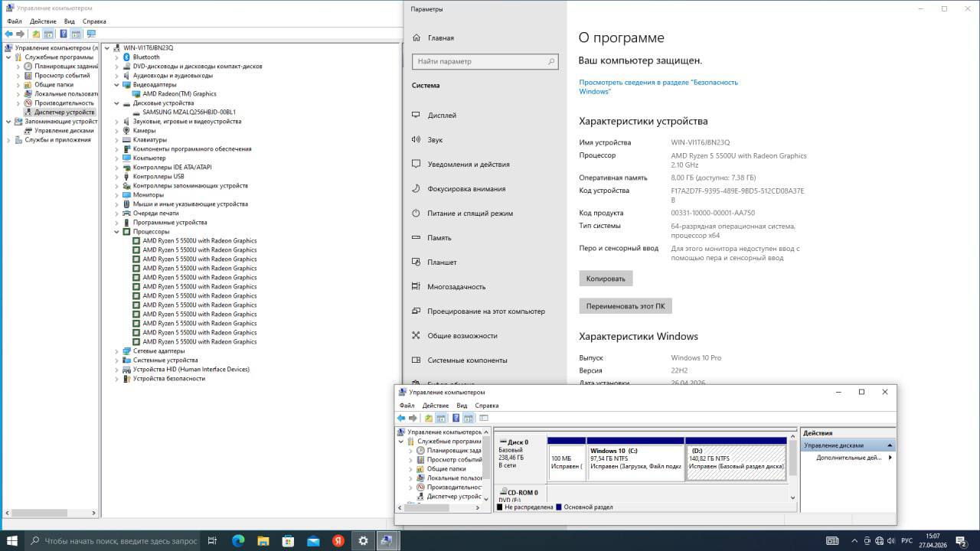Click the Computer Management icon on the taskbar
This screenshot has width=980, height=551.
coord(387,541)
